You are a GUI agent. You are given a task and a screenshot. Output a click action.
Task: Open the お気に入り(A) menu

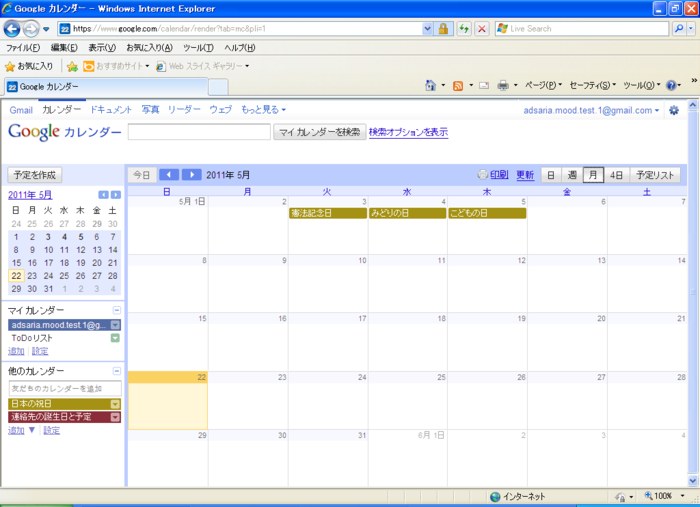pos(149,48)
